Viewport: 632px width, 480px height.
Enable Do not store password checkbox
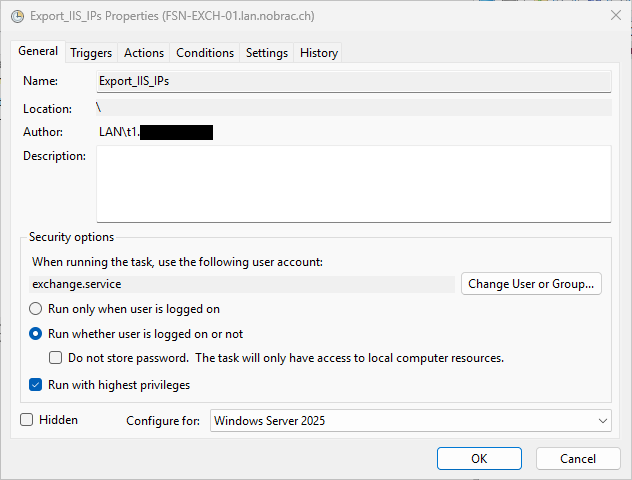click(x=56, y=358)
